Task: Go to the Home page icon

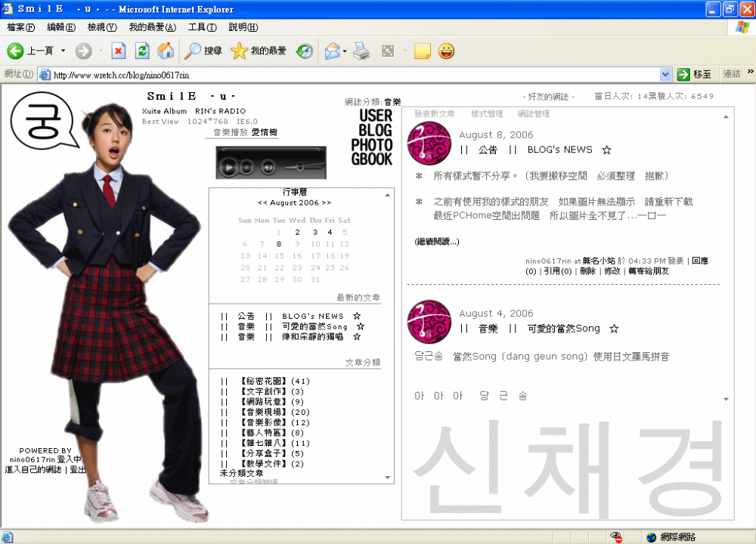Action: 166,51
